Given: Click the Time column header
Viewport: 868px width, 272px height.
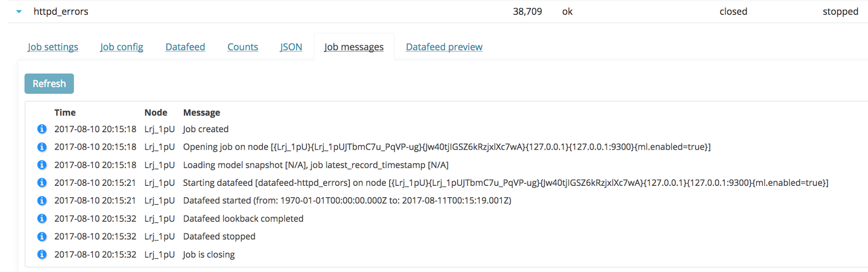Looking at the screenshot, I should coord(65,112).
